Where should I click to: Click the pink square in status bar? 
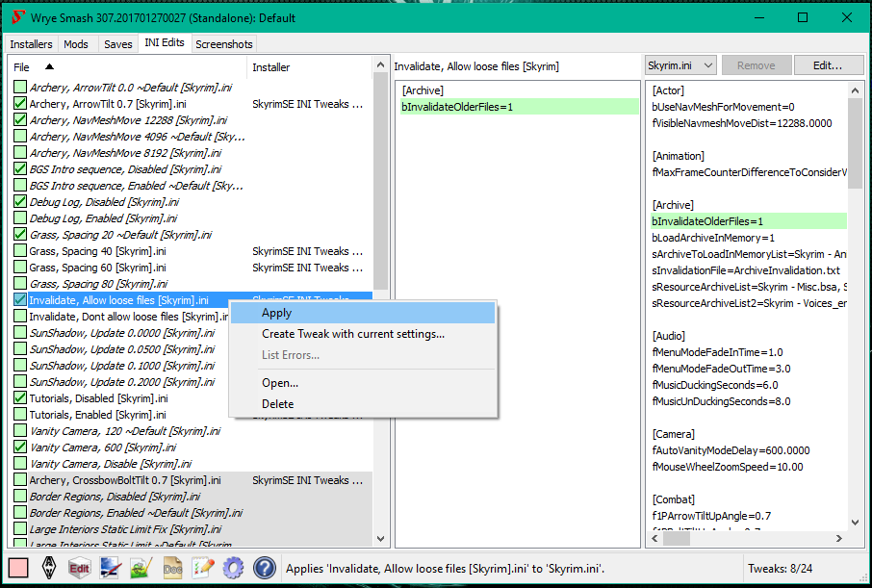coord(17,567)
